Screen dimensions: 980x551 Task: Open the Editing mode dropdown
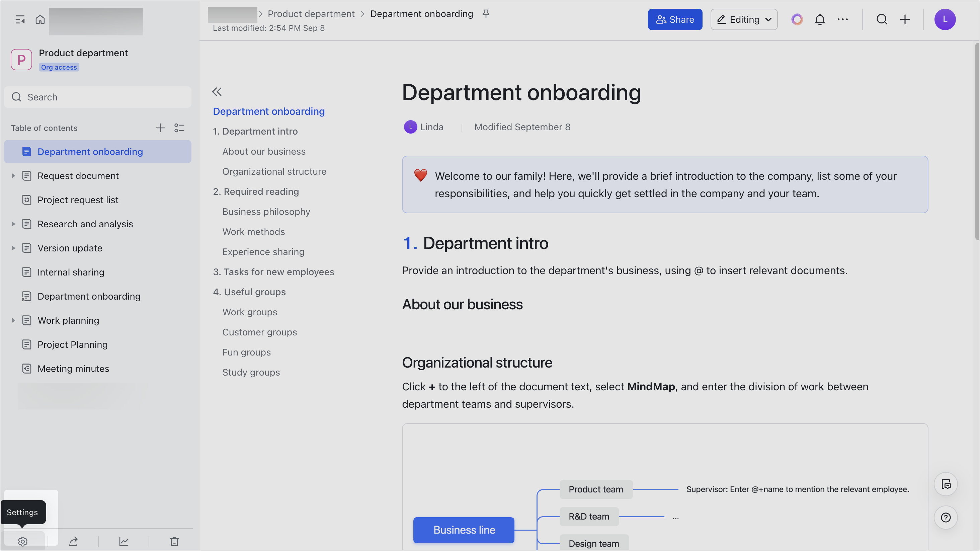click(x=744, y=19)
